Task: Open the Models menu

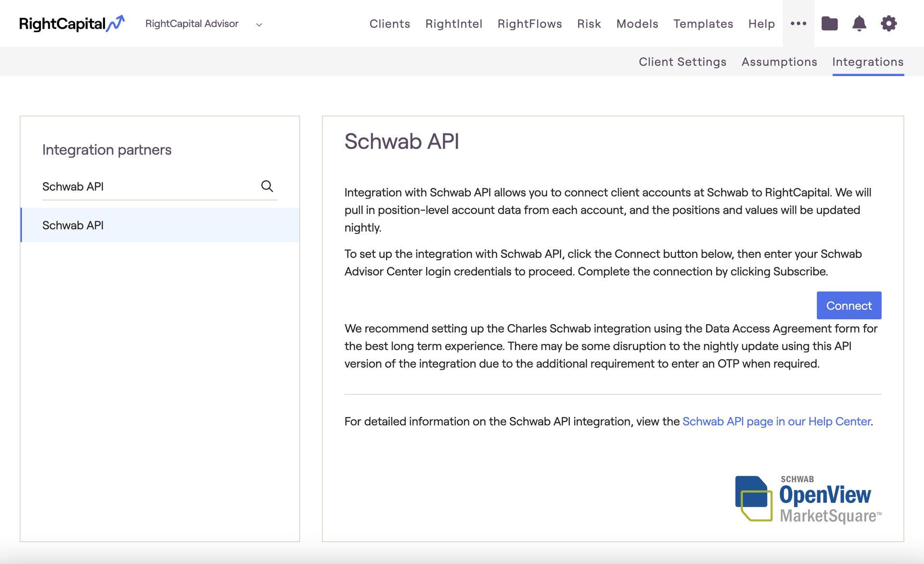Action: click(x=637, y=24)
